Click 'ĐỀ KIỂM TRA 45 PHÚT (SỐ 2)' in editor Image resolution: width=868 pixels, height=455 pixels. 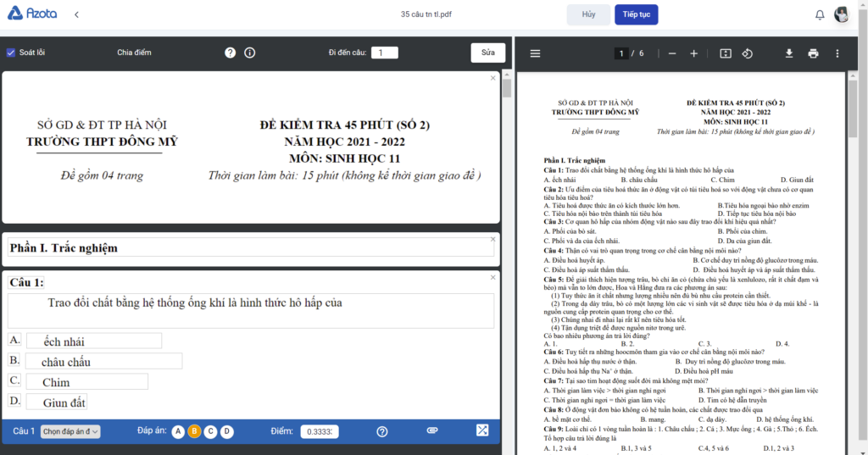click(x=345, y=125)
